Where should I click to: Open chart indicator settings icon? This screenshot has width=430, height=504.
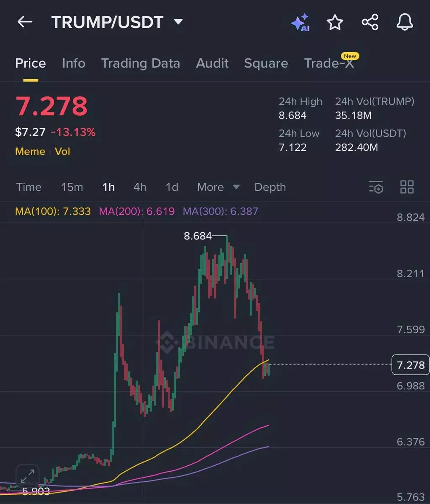coord(376,187)
